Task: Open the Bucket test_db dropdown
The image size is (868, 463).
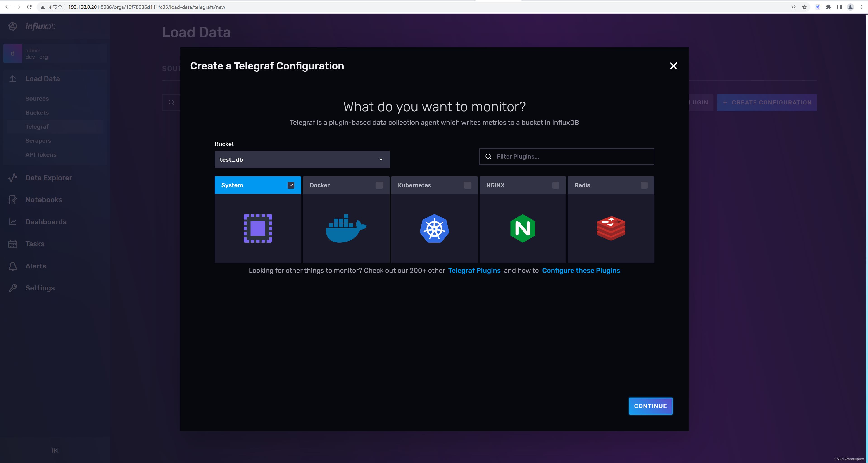Action: tap(302, 160)
